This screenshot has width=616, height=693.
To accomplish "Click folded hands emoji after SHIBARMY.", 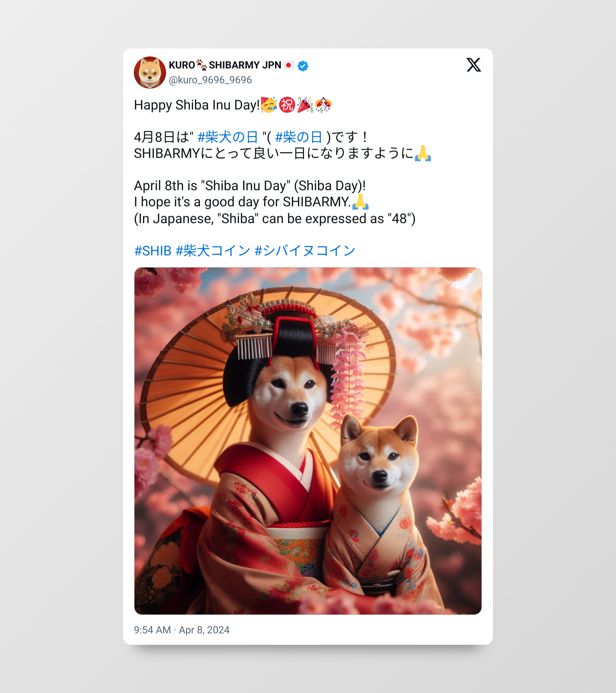I will tap(360, 202).
